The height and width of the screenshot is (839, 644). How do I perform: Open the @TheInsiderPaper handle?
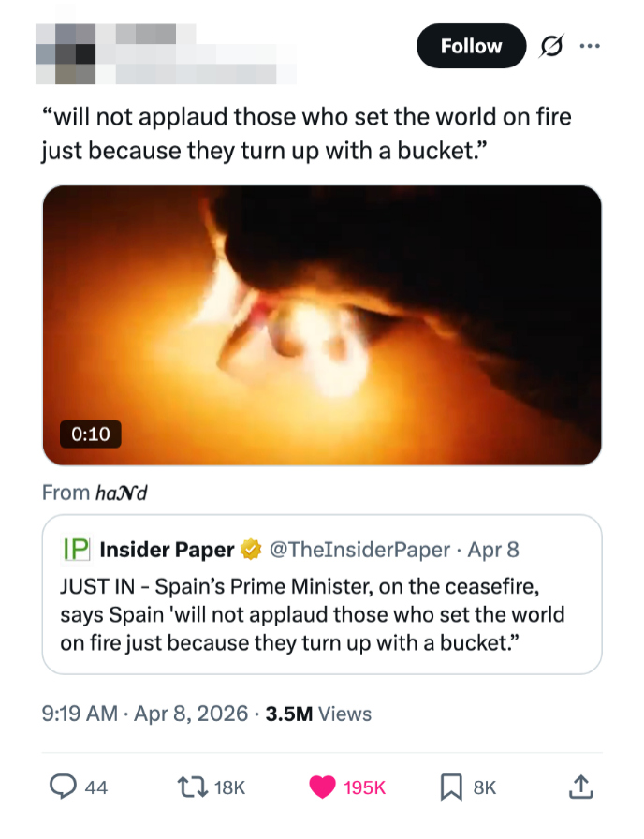pyautogui.click(x=359, y=550)
